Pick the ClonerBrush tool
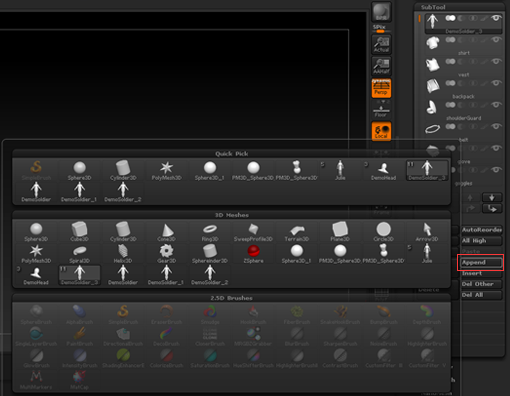This screenshot has width=510, height=396. click(x=210, y=336)
